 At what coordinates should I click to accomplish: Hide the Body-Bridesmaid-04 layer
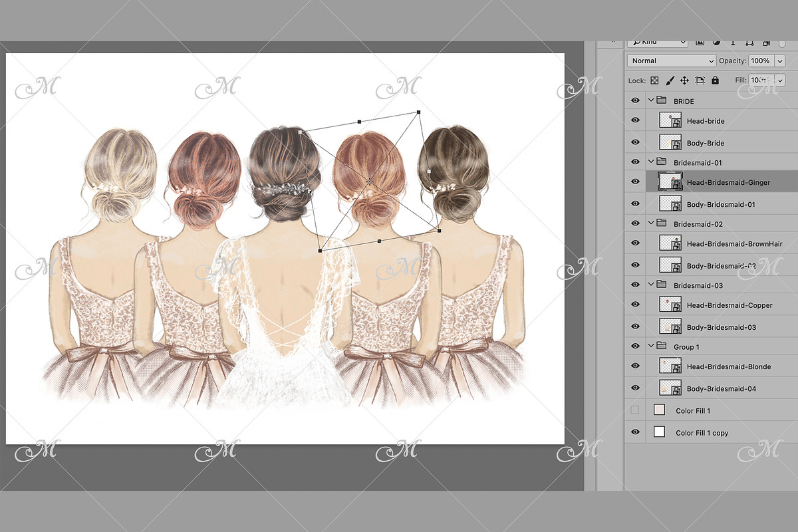[x=635, y=388]
